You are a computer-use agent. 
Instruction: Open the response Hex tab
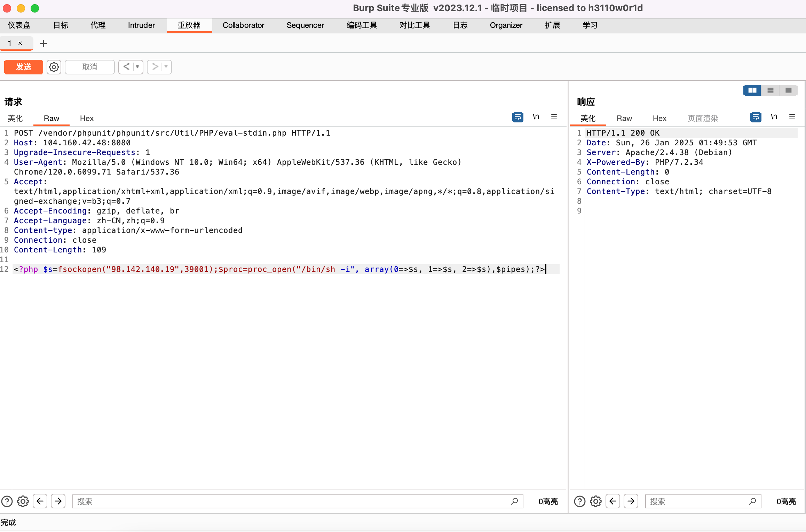point(659,119)
